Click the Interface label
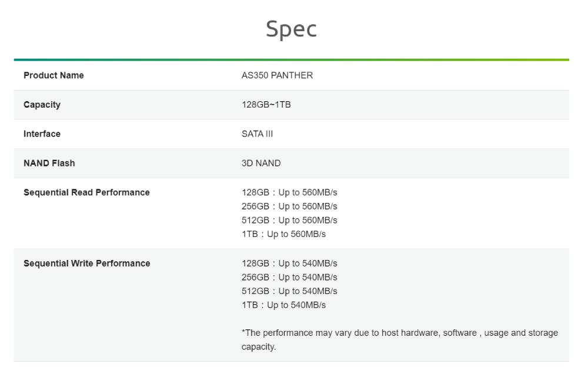 point(42,134)
